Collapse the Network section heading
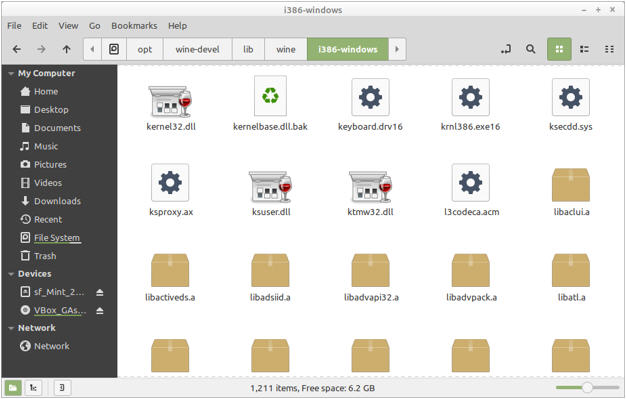626x399 pixels. point(11,328)
